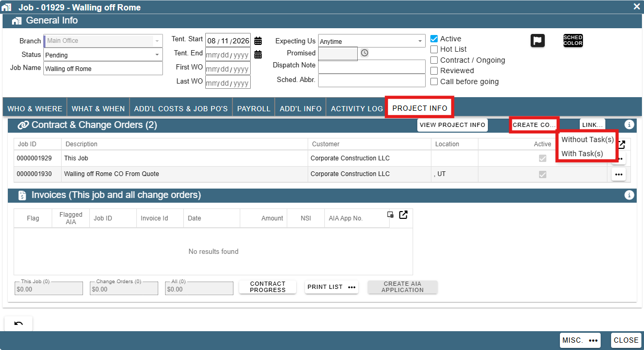Open the Add'l Costs & Job PO's tab
Image resolution: width=644 pixels, height=350 pixels.
[x=181, y=109]
